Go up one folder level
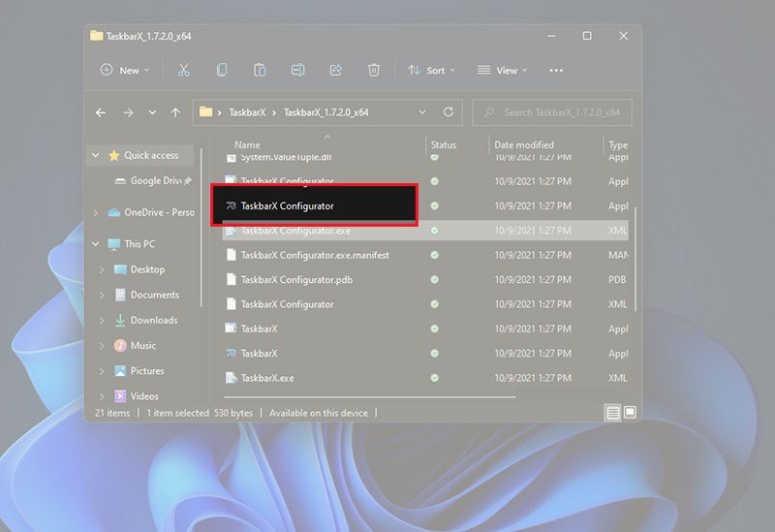Viewport: 775px width, 532px height. (175, 112)
